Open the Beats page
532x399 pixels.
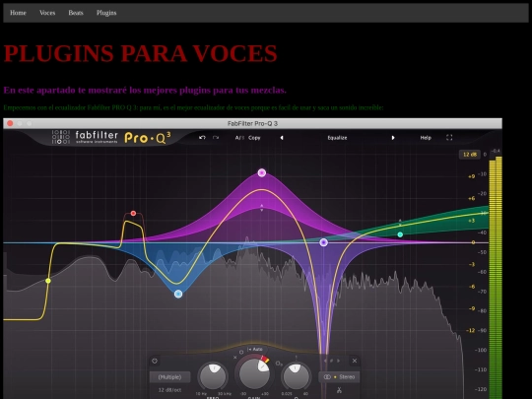pos(76,13)
